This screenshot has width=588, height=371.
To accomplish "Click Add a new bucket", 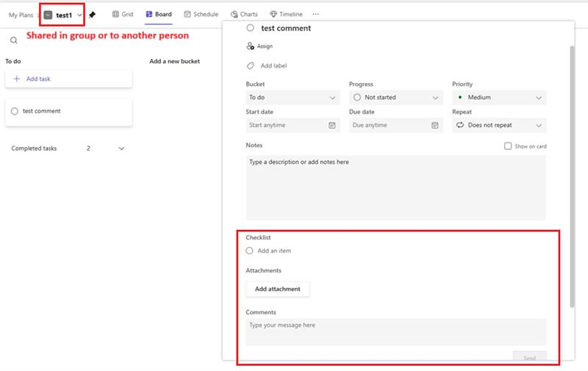I will click(175, 61).
